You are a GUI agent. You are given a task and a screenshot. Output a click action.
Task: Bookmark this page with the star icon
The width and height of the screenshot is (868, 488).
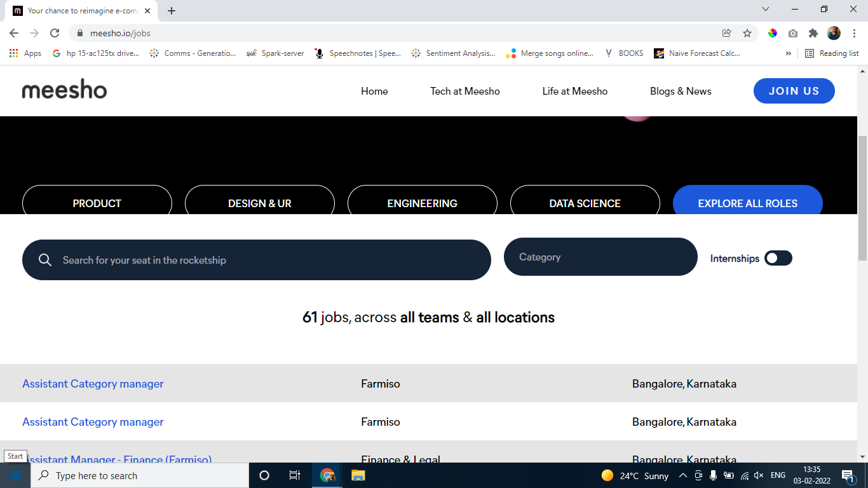pyautogui.click(x=747, y=33)
